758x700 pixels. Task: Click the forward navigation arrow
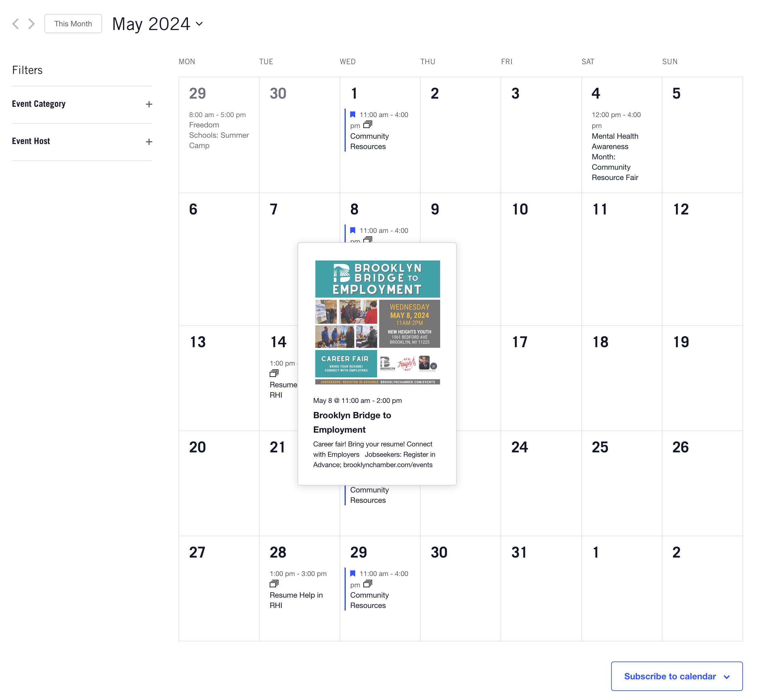pyautogui.click(x=32, y=24)
